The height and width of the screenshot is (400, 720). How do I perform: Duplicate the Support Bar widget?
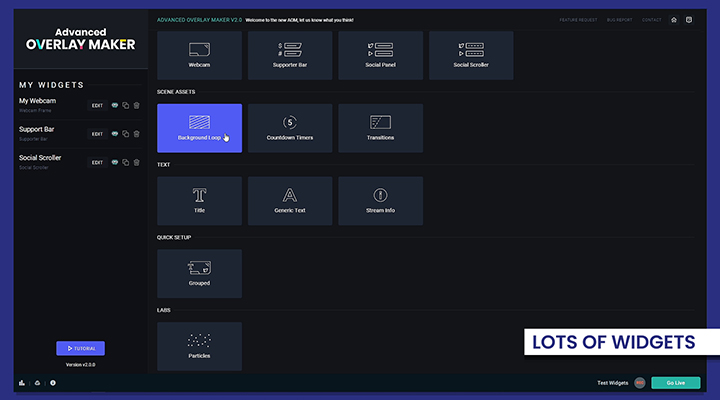[x=126, y=133]
